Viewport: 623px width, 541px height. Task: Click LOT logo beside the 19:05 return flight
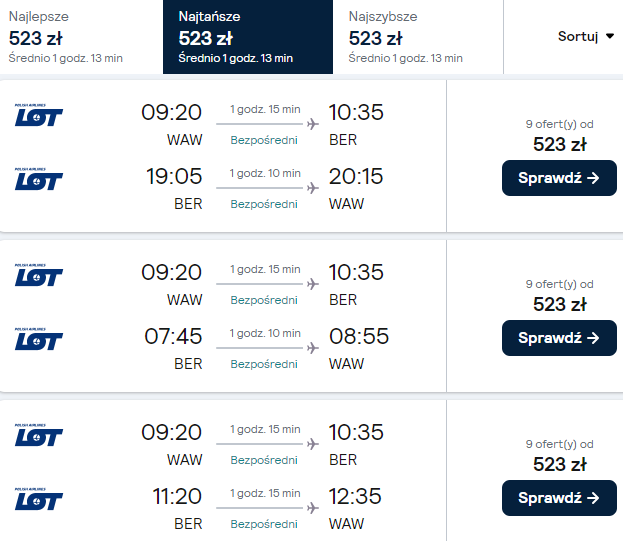click(x=38, y=180)
